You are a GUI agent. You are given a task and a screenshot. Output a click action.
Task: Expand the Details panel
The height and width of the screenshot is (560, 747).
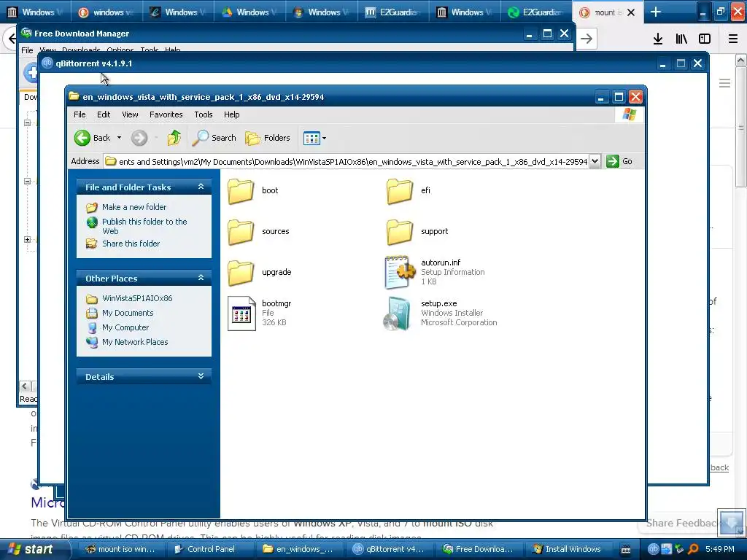pyautogui.click(x=201, y=376)
